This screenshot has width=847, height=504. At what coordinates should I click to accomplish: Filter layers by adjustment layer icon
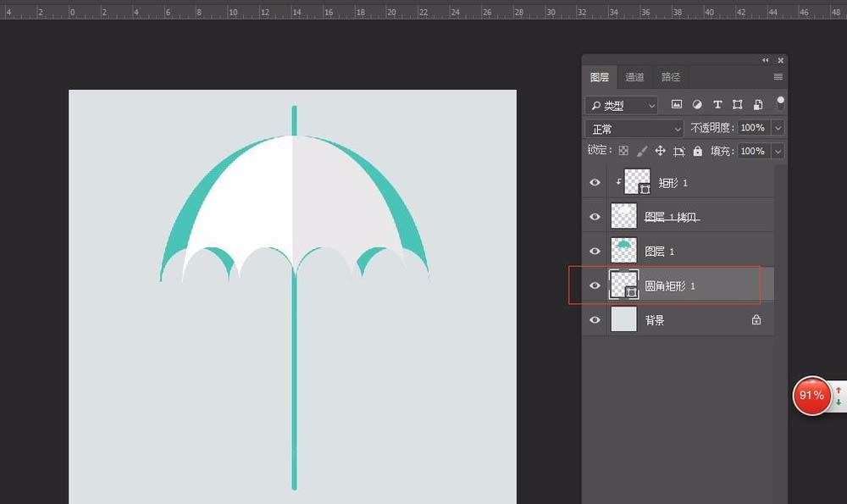pyautogui.click(x=697, y=105)
